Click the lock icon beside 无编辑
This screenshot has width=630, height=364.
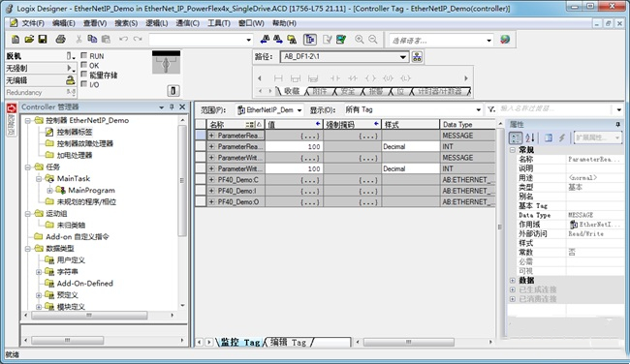71,80
